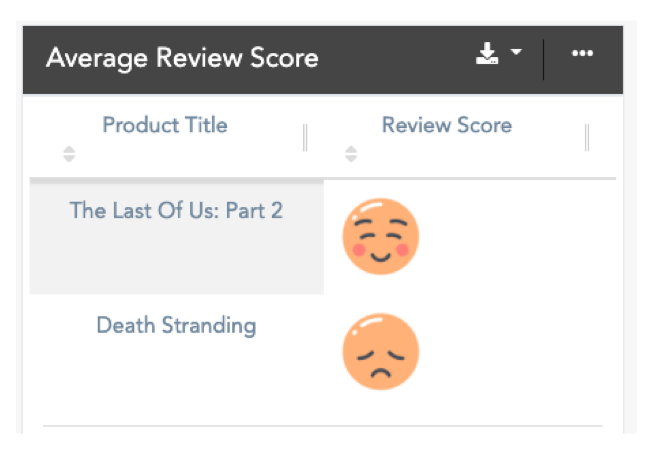Click the sad frowning face emoji
650x461 pixels.
pos(380,351)
